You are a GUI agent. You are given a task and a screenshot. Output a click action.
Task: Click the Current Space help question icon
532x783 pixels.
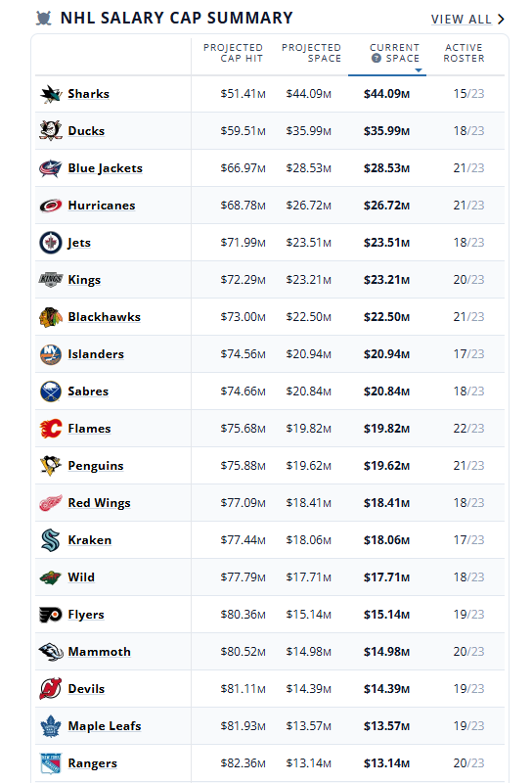pos(377,59)
